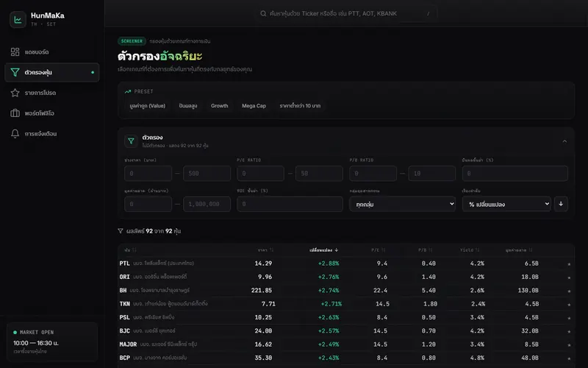588x368 pixels.
Task: Click the green funnel icon in filter panel header
Action: pos(131,141)
